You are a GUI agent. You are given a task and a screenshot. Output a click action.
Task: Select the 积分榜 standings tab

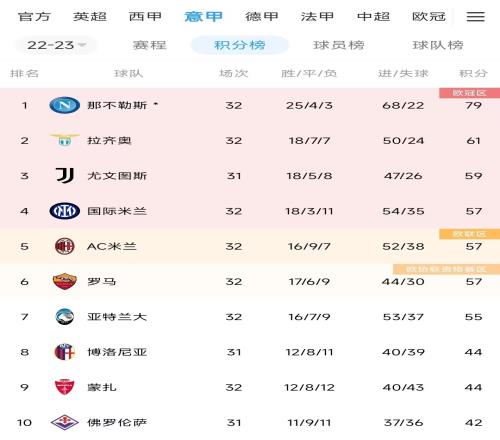tap(240, 45)
